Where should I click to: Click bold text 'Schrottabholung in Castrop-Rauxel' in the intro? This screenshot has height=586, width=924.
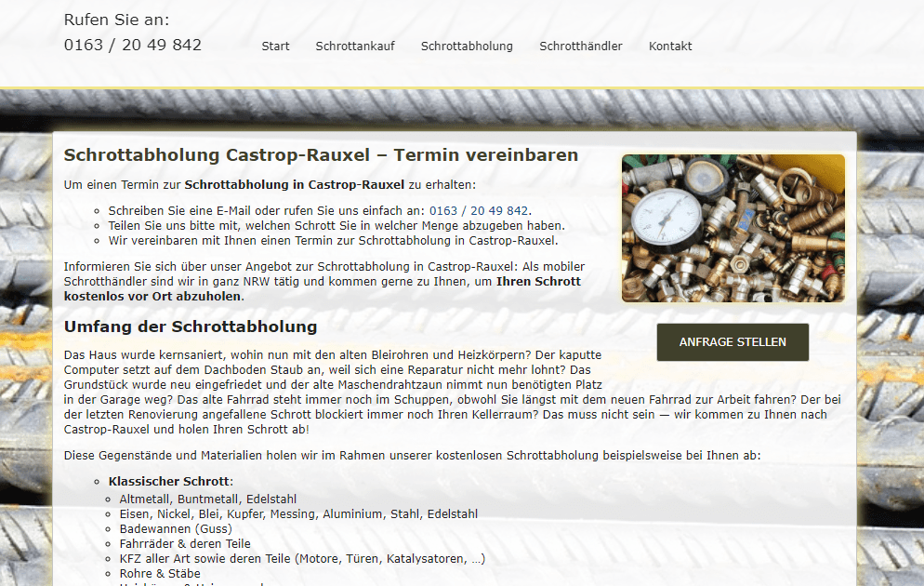tap(294, 185)
